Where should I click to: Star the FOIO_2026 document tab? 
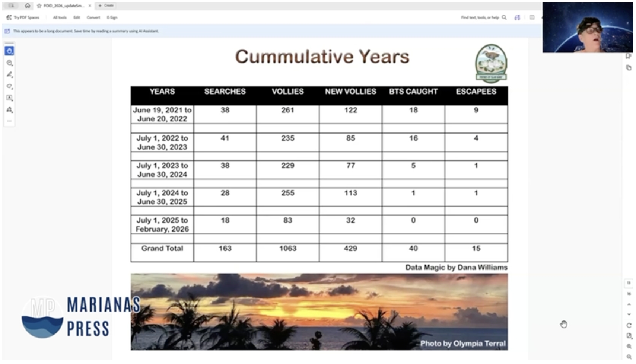pyautogui.click(x=39, y=6)
